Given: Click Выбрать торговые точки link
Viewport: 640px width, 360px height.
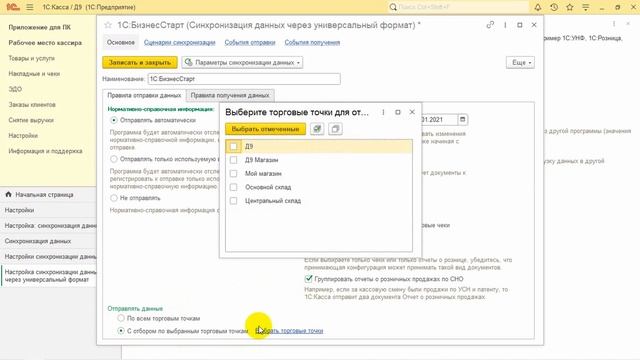Looking at the screenshot, I should coord(289,331).
